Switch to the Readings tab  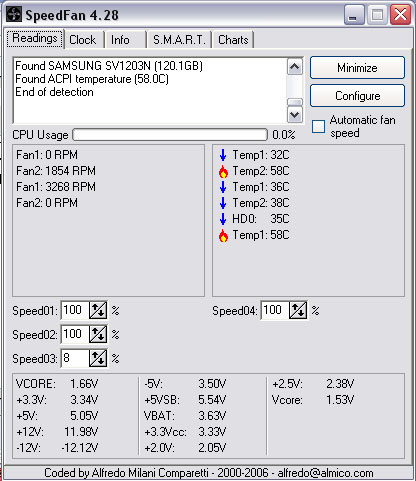click(x=35, y=38)
